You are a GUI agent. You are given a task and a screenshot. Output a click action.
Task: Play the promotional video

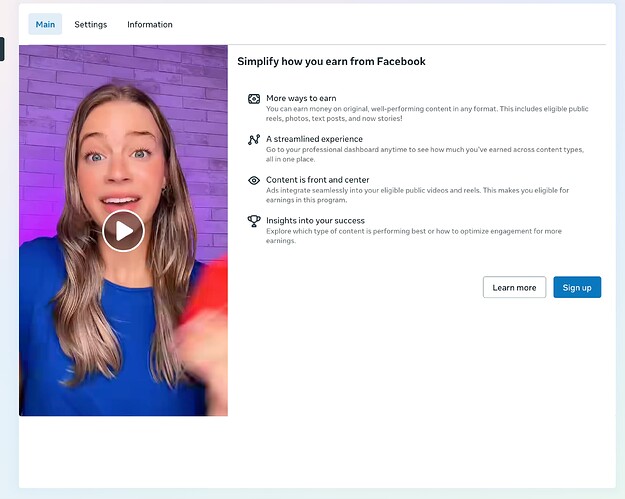coord(123,231)
